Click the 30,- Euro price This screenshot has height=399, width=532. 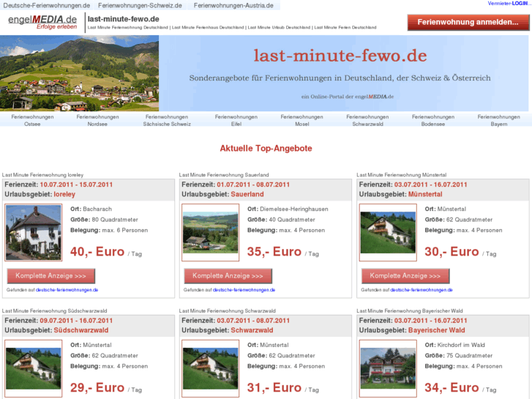point(452,252)
